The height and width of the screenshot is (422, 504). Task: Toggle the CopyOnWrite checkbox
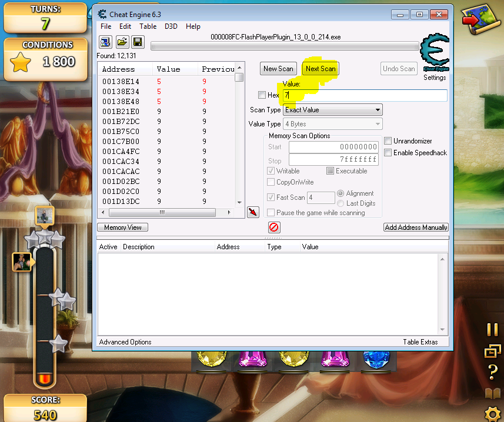click(271, 182)
